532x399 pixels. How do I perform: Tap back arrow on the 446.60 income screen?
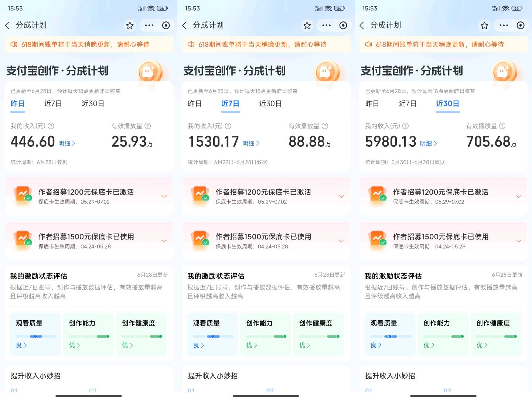tap(7, 25)
